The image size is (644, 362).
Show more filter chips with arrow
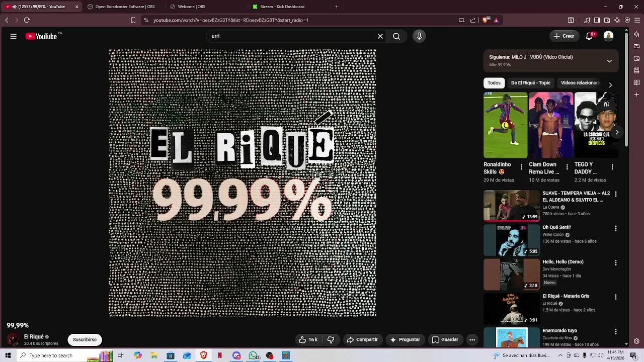tap(610, 85)
